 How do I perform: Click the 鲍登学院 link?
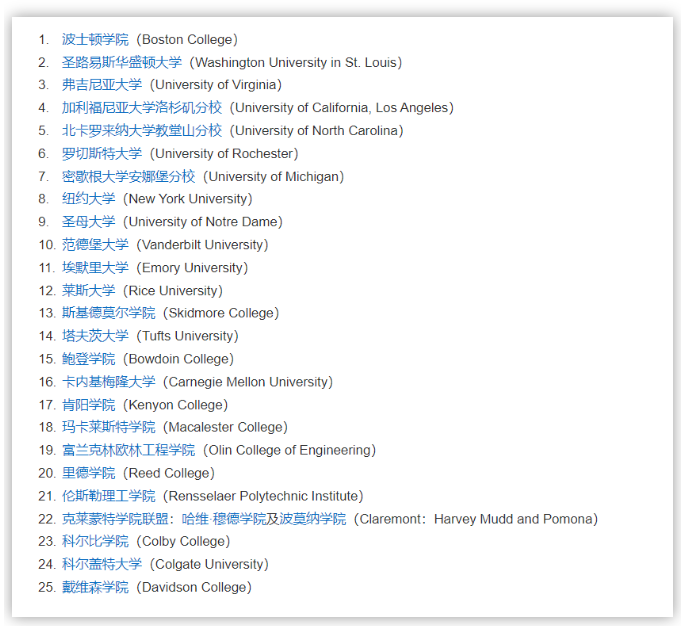(89, 359)
